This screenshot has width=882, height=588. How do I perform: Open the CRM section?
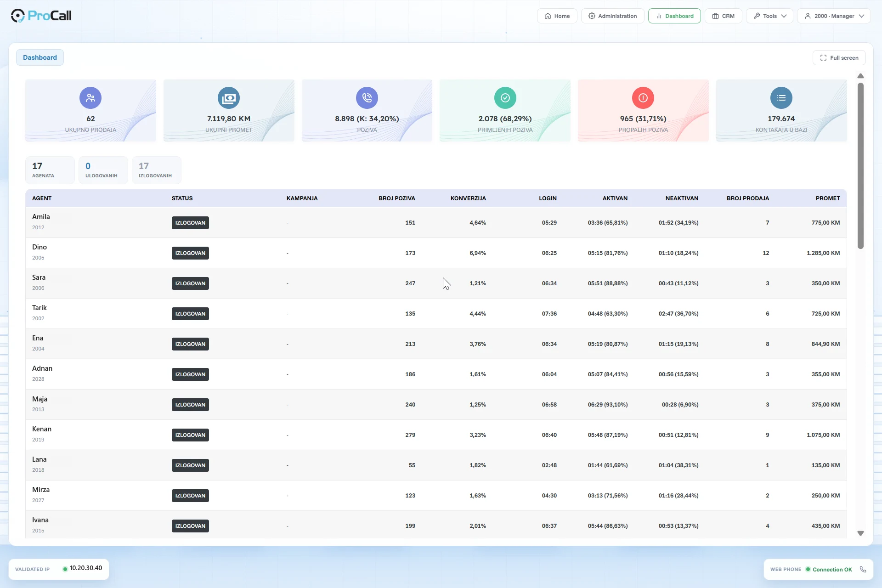point(723,16)
